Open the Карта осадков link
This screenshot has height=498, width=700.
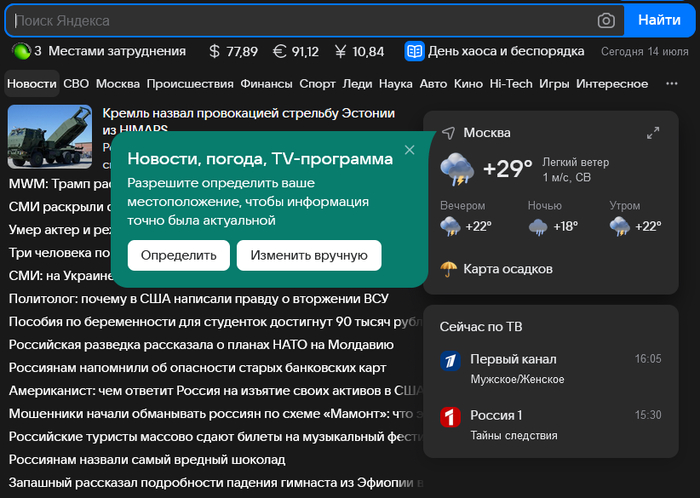(x=508, y=269)
